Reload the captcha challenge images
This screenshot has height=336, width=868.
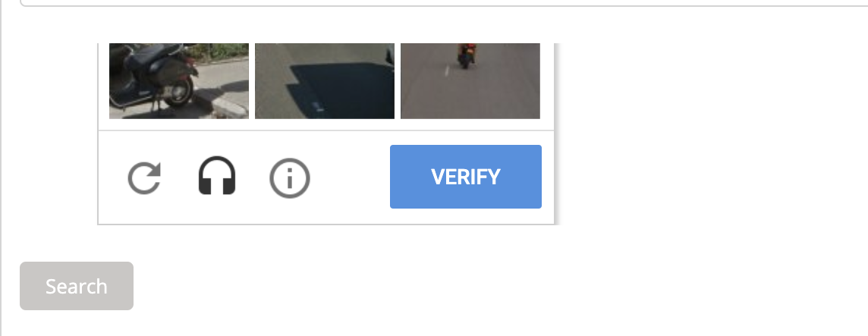coord(144,177)
